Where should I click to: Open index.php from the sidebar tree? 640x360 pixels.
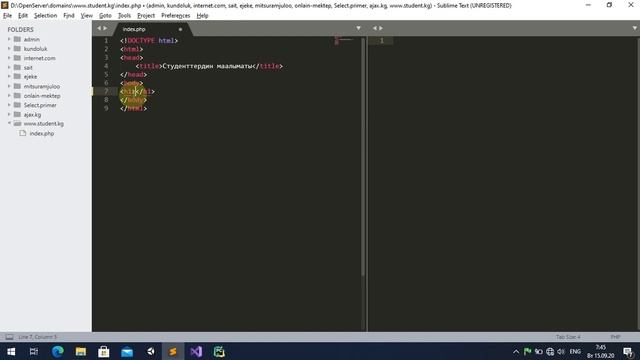click(x=42, y=133)
